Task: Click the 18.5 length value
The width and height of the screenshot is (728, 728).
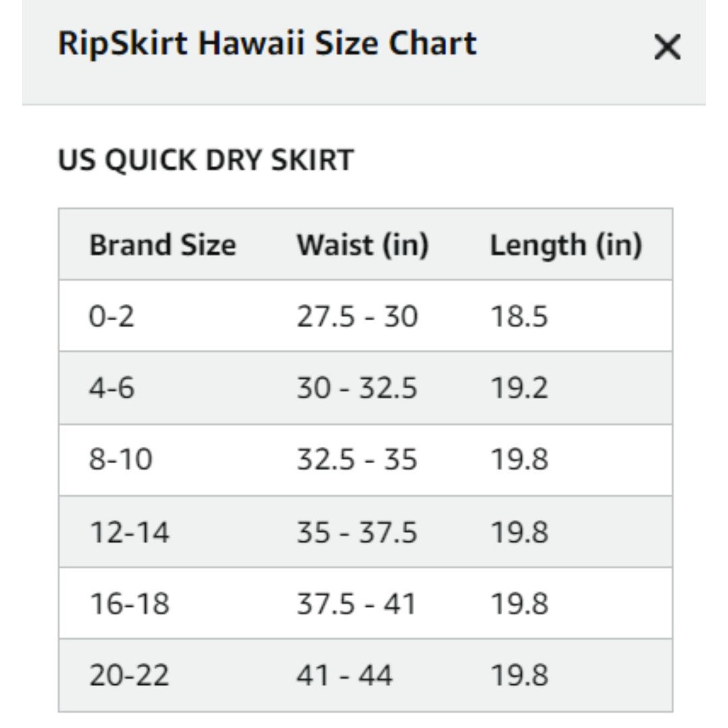Action: 520,317
